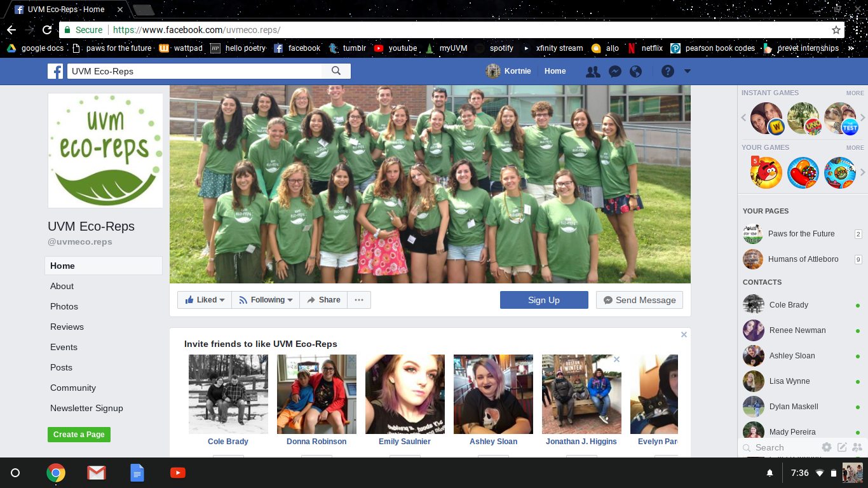
Task: Open the more options ellipsis button
Action: pos(359,300)
